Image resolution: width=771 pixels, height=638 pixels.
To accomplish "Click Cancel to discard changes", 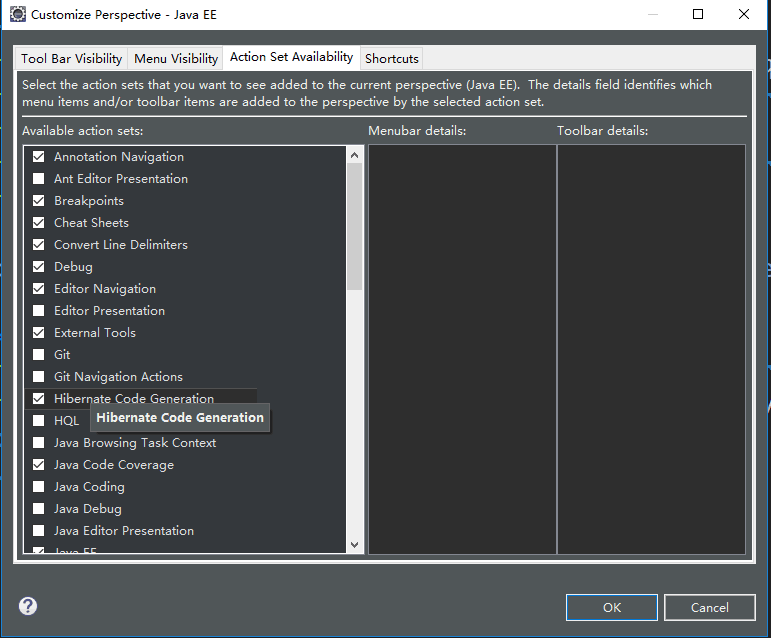I will tap(710, 607).
